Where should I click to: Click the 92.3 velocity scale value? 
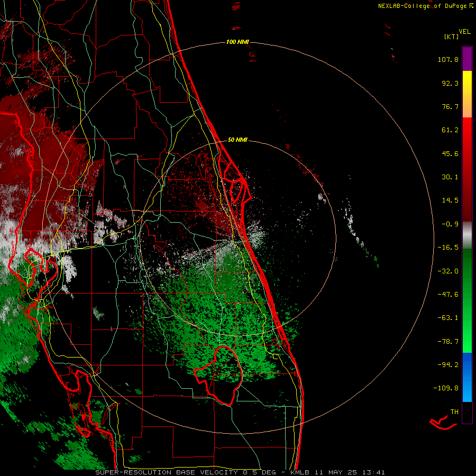[x=450, y=83]
